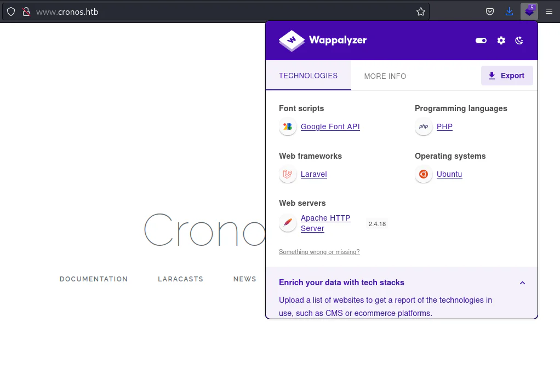560x392 pixels.
Task: Open the Ubuntu link
Action: click(x=449, y=174)
